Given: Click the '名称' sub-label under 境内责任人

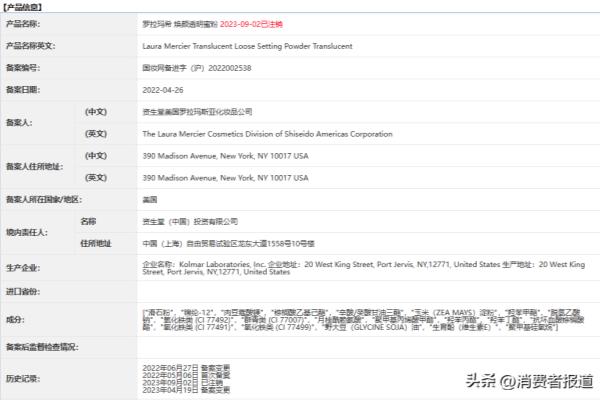Looking at the screenshot, I should click(88, 221).
